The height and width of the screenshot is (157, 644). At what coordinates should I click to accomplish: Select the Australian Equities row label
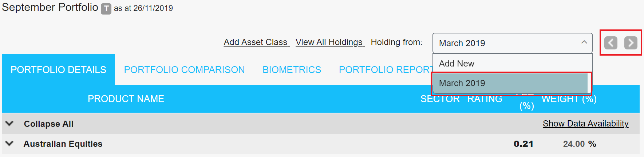tap(63, 144)
